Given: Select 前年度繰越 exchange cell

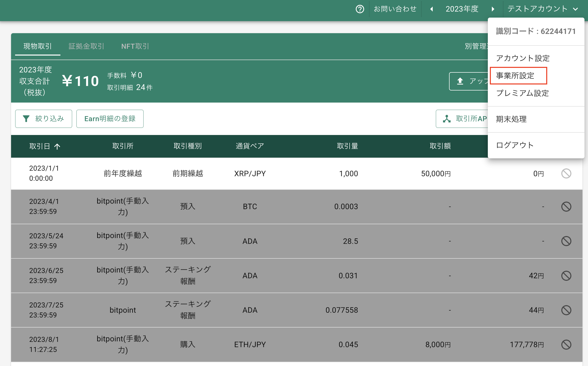Looking at the screenshot, I should point(123,173).
